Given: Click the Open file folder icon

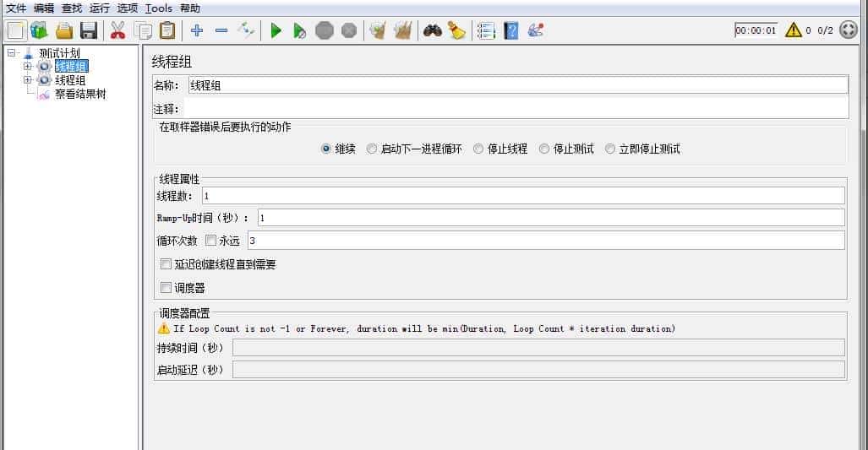Looking at the screenshot, I should coord(64,30).
